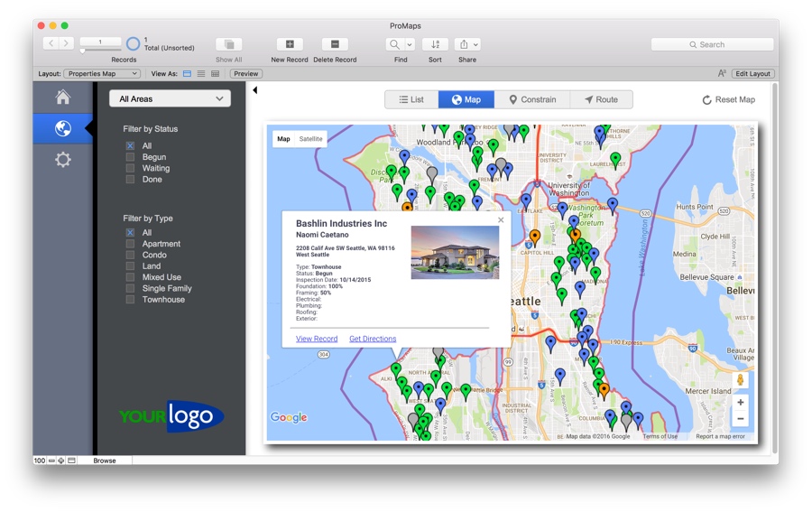Open the Get Directions link
Image resolution: width=812 pixels, height=512 pixels.
(x=373, y=339)
